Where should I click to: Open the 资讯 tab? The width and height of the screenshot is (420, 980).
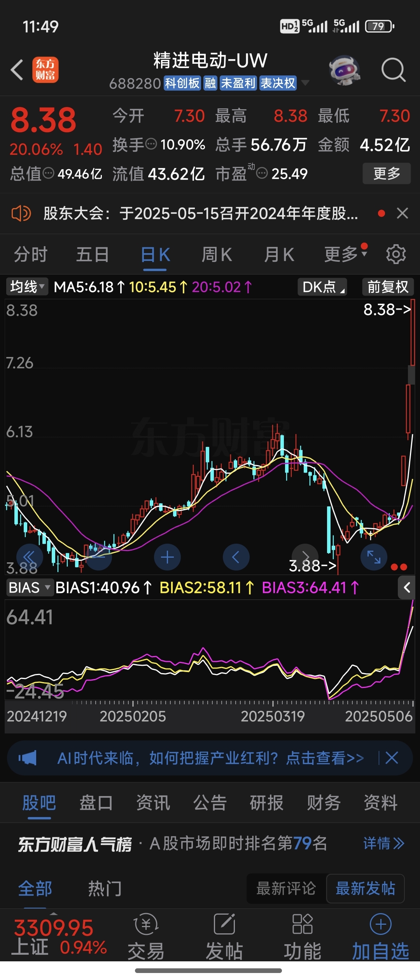point(153,803)
